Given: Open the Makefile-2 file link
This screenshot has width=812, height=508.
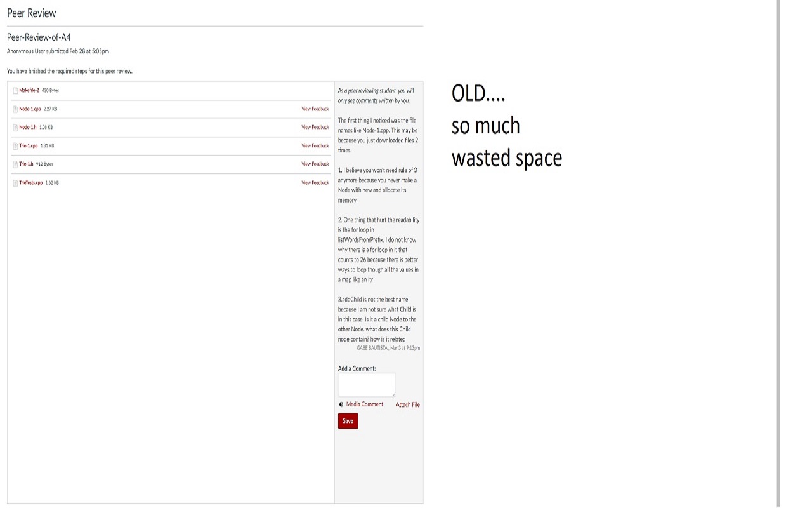Looking at the screenshot, I should tap(29, 91).
